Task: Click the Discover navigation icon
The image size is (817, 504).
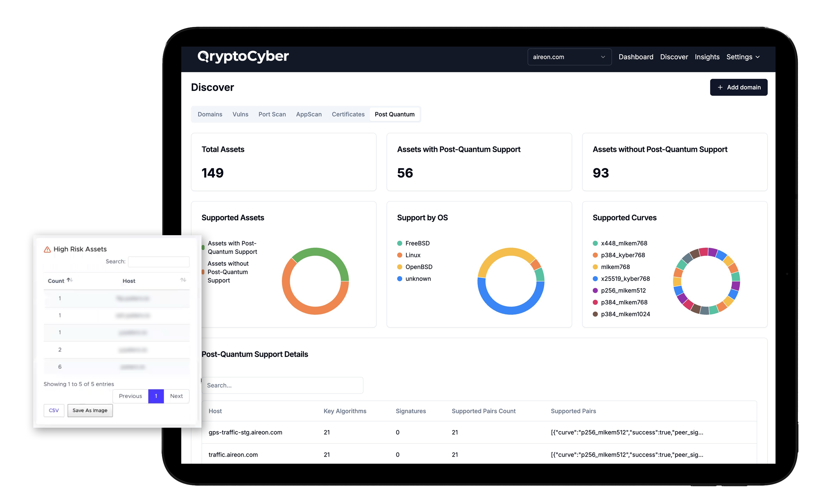Action: click(675, 57)
